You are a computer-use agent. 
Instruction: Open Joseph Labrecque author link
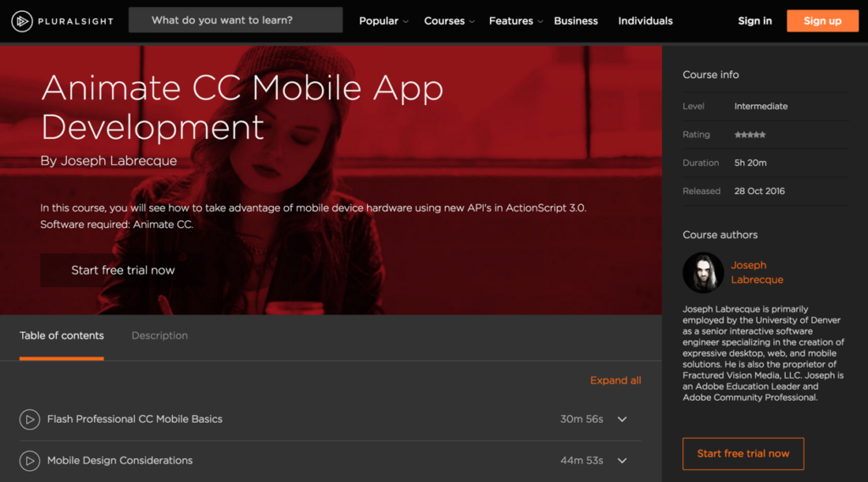757,272
